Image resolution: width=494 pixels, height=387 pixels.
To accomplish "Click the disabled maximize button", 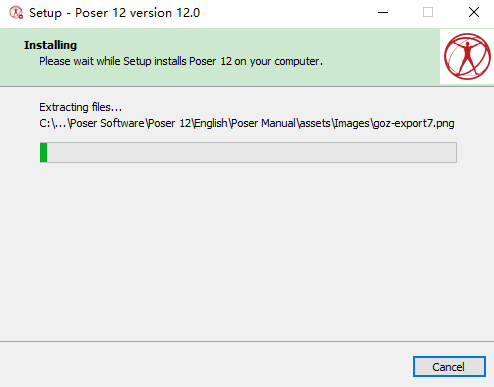I will (x=428, y=13).
